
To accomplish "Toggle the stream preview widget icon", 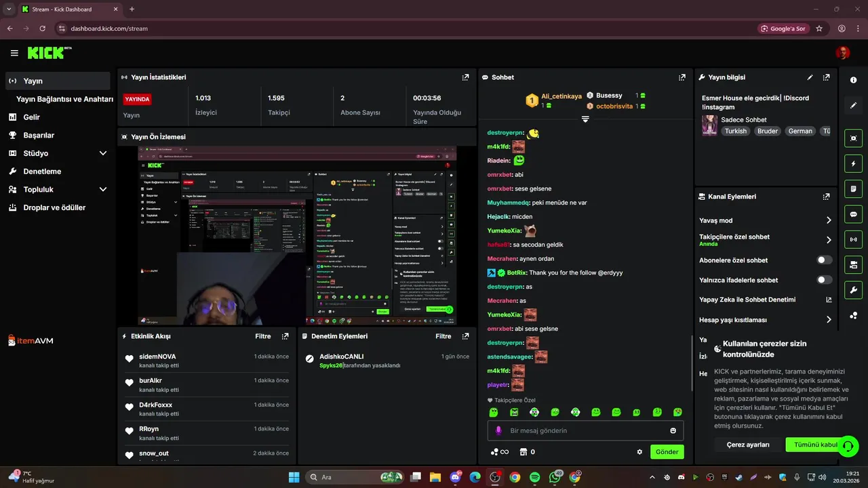I will (853, 138).
